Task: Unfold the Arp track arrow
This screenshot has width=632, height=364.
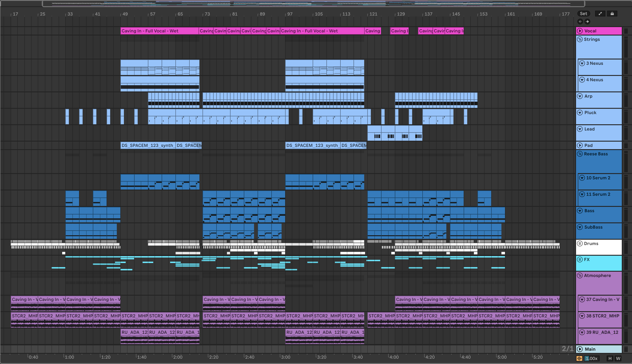Action: [x=580, y=96]
